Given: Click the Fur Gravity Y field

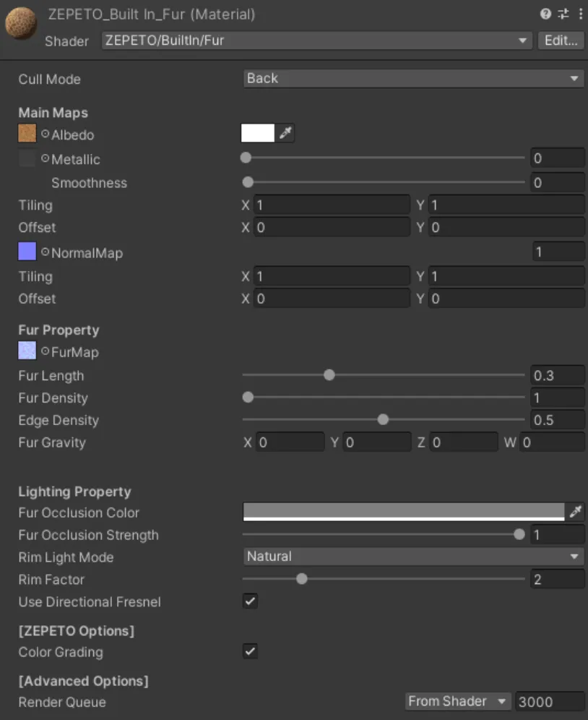Looking at the screenshot, I should [377, 442].
